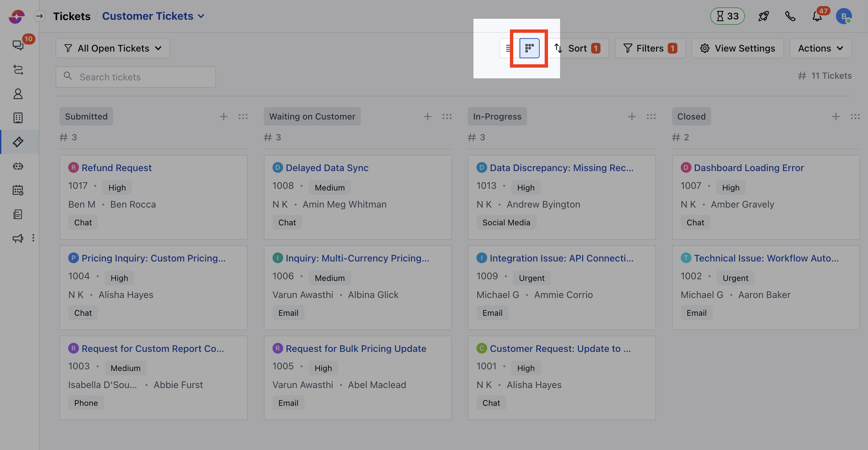Open the megaphone campaigns icon
This screenshot has height=450, width=868.
tap(18, 238)
